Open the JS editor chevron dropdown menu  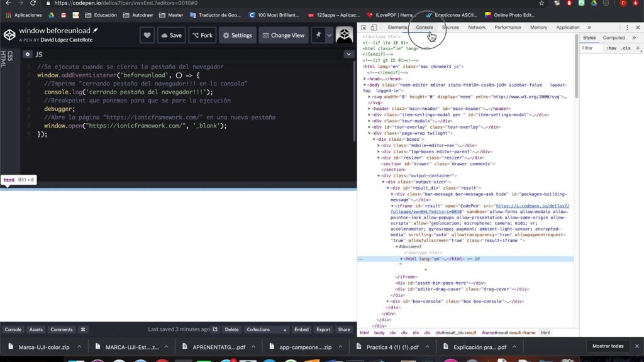[348, 55]
